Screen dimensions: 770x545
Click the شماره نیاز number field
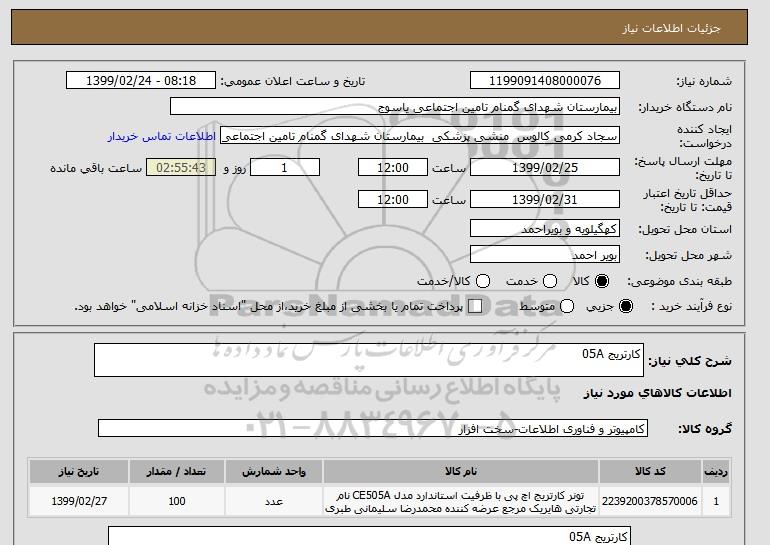click(x=544, y=81)
